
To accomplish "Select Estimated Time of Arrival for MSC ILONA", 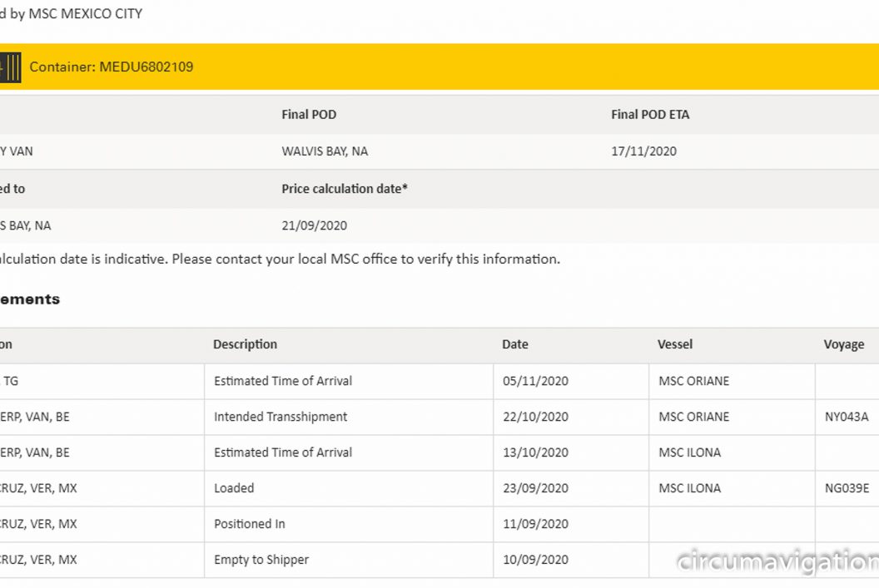I will (x=283, y=452).
